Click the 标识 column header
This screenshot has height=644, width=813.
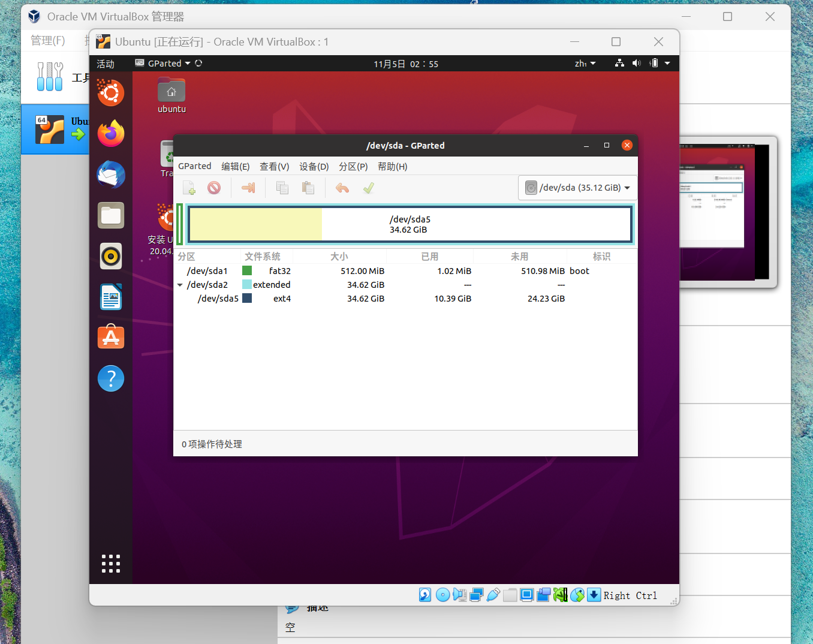pyautogui.click(x=601, y=257)
